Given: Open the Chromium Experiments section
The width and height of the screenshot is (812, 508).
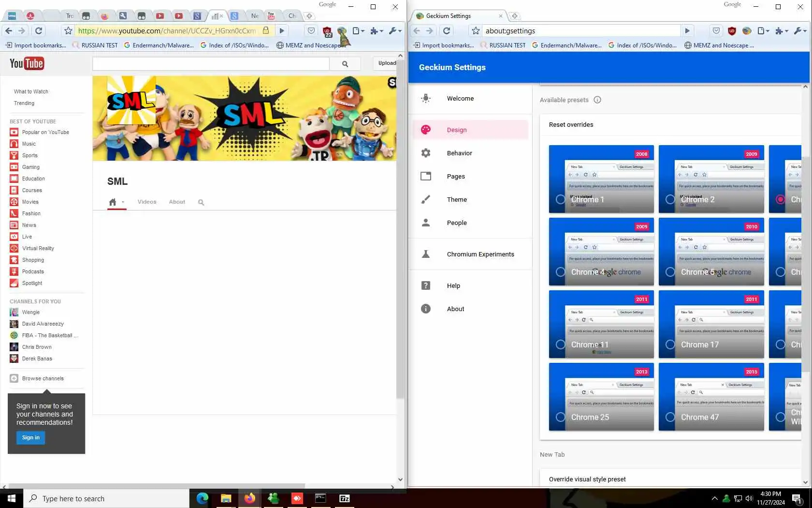Looking at the screenshot, I should pos(470,254).
